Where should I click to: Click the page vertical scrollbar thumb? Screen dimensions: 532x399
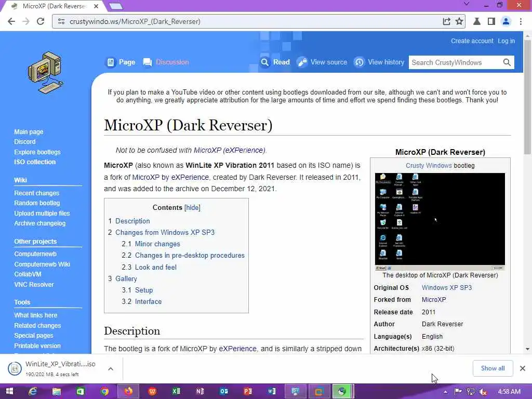tap(528, 97)
